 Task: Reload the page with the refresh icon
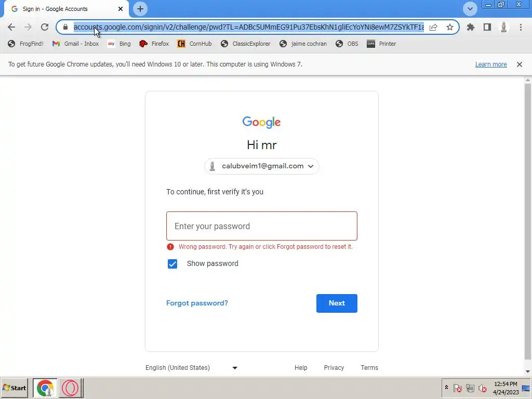click(x=45, y=27)
